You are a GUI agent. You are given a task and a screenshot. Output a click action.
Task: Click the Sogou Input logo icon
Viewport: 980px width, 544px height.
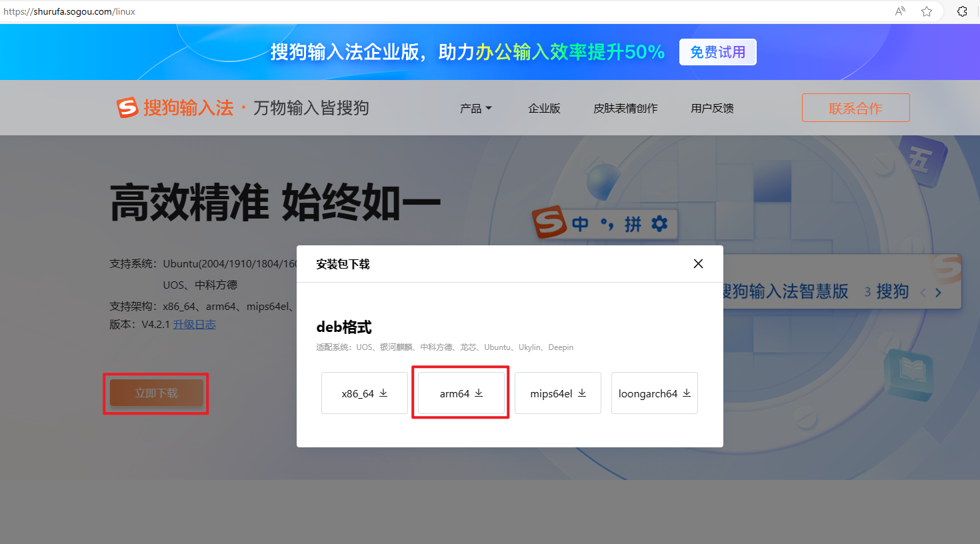pos(127,107)
